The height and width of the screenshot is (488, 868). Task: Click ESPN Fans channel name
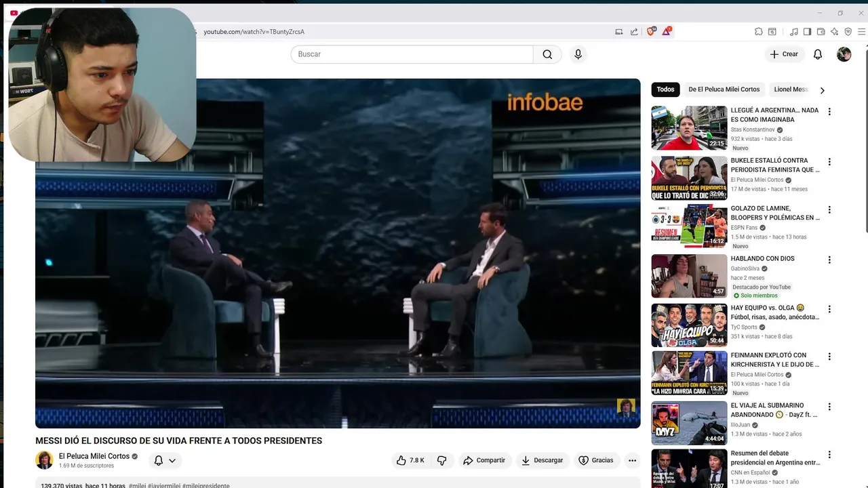pyautogui.click(x=744, y=228)
